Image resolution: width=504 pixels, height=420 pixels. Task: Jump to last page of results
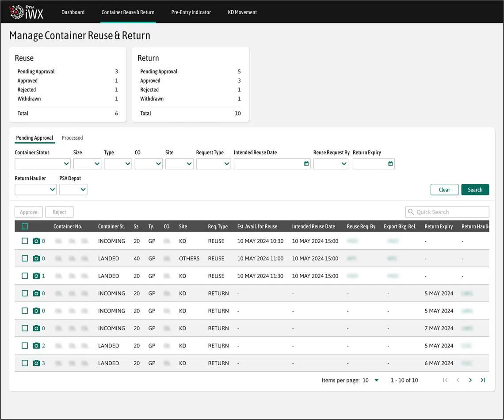(x=483, y=380)
